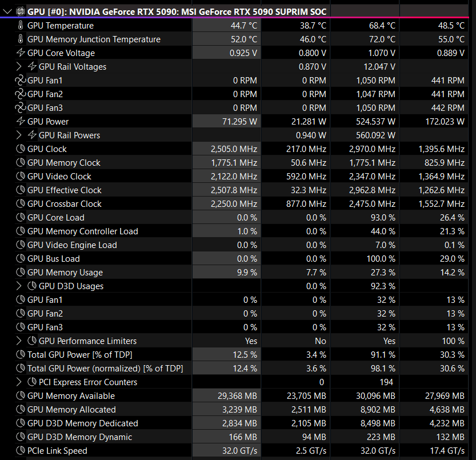Click the lightning icon of GPU Rail Voltages
Screen dimensions: 476x460
(x=32, y=66)
